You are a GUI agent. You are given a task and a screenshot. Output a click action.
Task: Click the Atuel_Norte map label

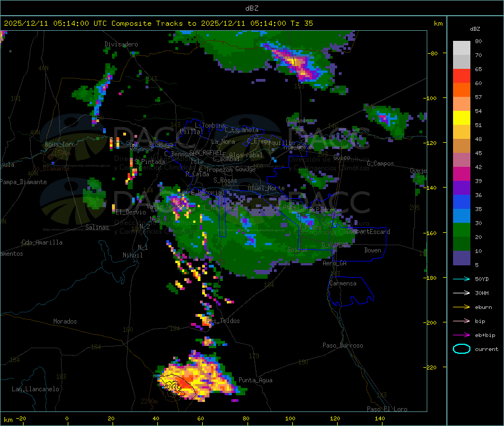click(x=266, y=188)
